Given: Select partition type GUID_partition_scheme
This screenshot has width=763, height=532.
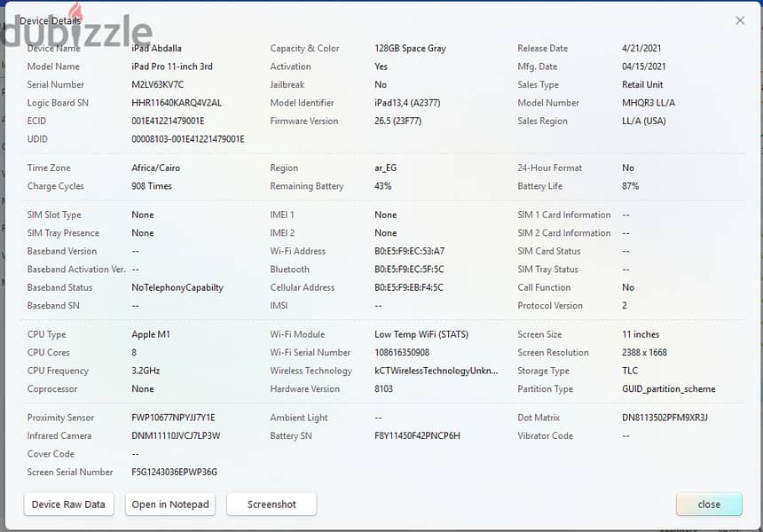Looking at the screenshot, I should pyautogui.click(x=669, y=389).
